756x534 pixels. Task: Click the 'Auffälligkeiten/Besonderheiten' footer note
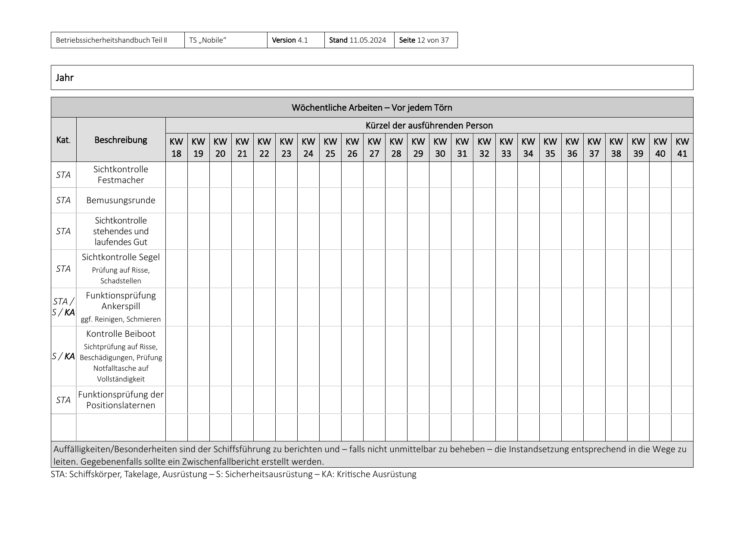coord(372,455)
